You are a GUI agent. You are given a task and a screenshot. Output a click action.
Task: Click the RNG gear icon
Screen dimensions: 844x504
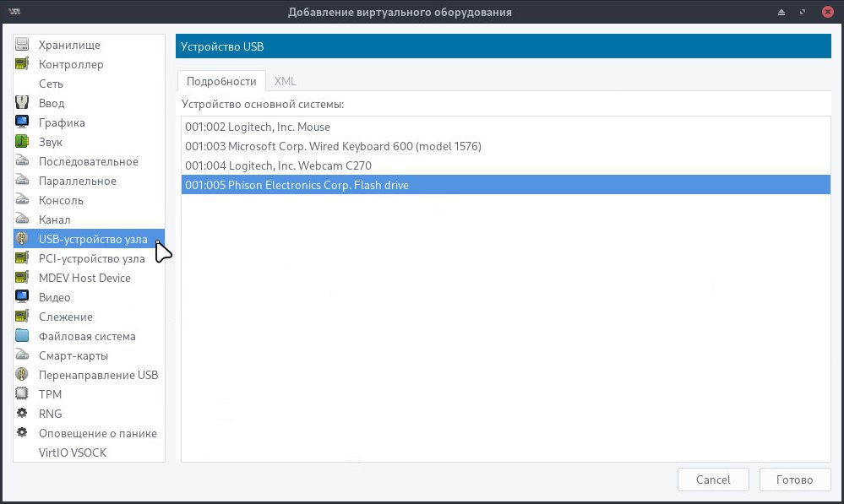[23, 414]
